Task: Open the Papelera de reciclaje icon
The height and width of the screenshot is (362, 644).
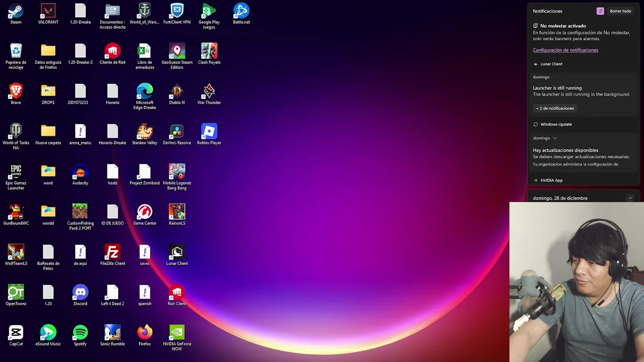Action: pyautogui.click(x=16, y=56)
